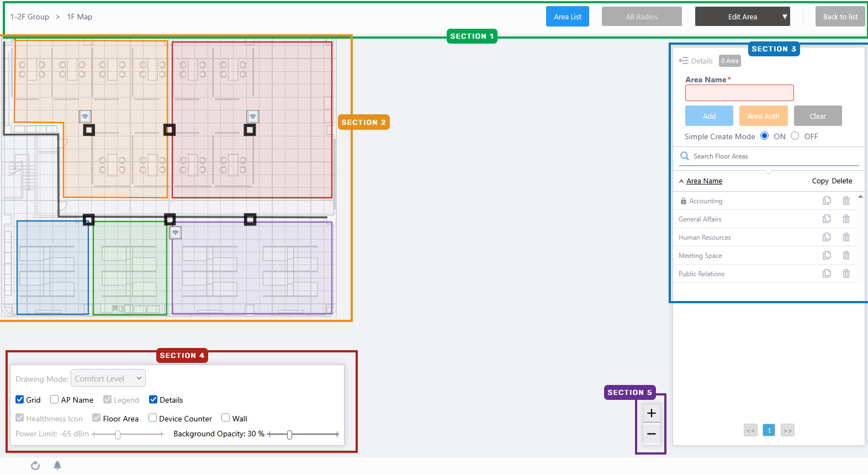868x475 pixels.
Task: Click the copy icon for Human Resources
Action: pyautogui.click(x=827, y=237)
